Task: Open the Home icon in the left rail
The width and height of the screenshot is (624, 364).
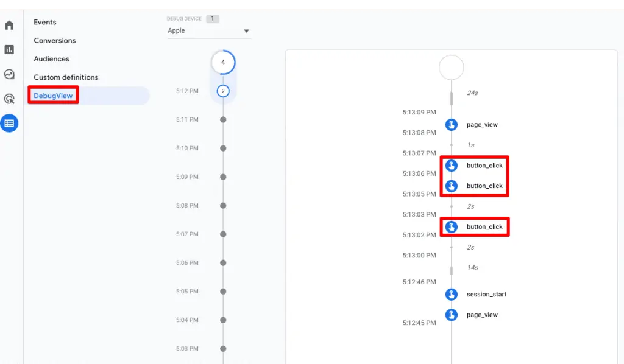Action: point(9,25)
